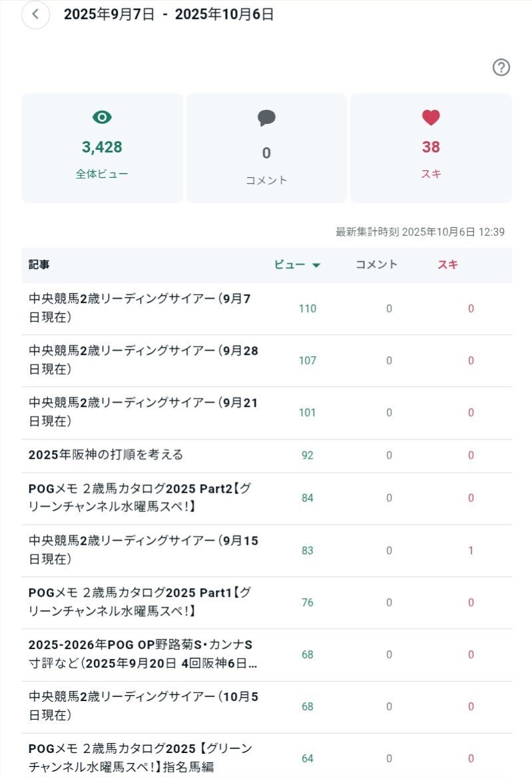The image size is (532, 777).
Task: Toggle sorting by the スキ column
Action: (x=449, y=265)
